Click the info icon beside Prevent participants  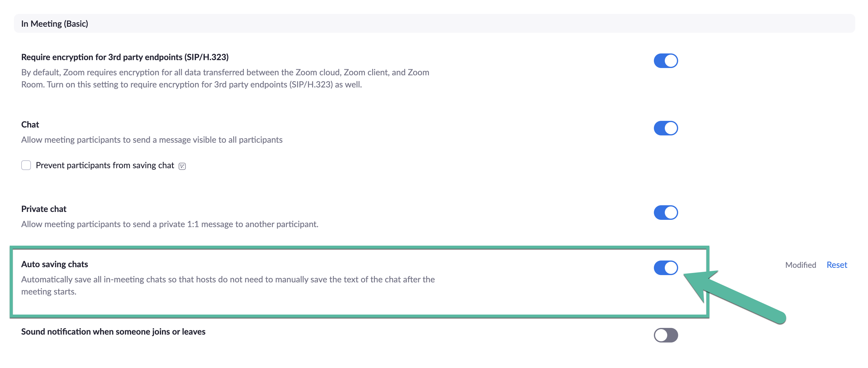coord(182,166)
